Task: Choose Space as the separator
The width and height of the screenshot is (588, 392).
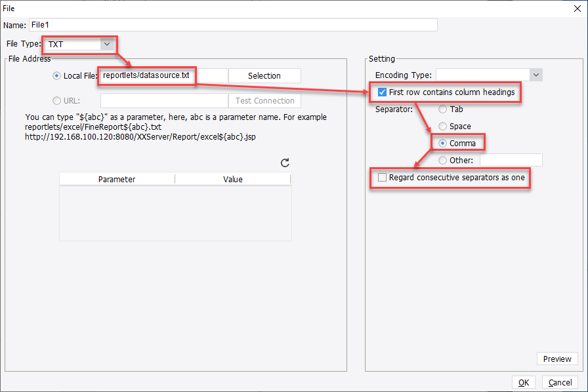Action: pyautogui.click(x=443, y=126)
